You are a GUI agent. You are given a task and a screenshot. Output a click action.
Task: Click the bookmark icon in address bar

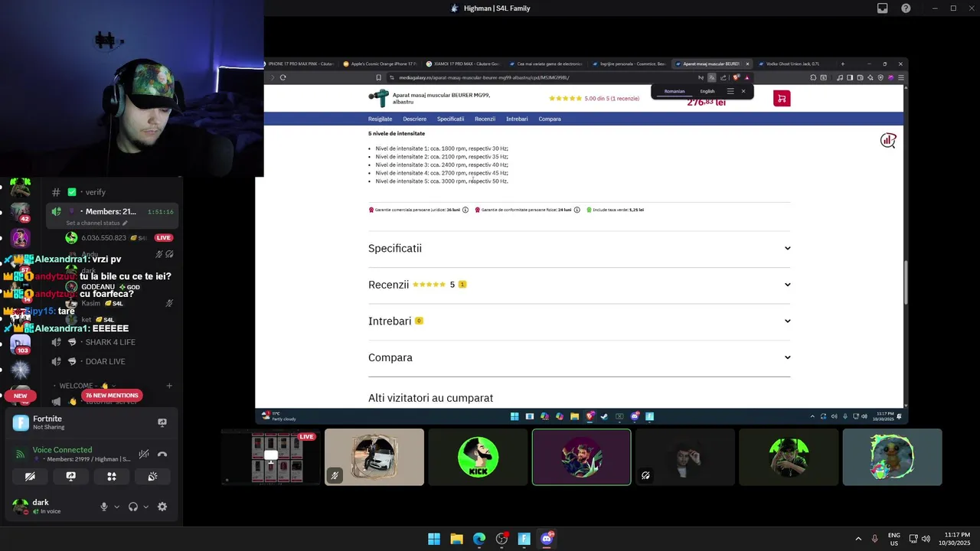coord(378,77)
